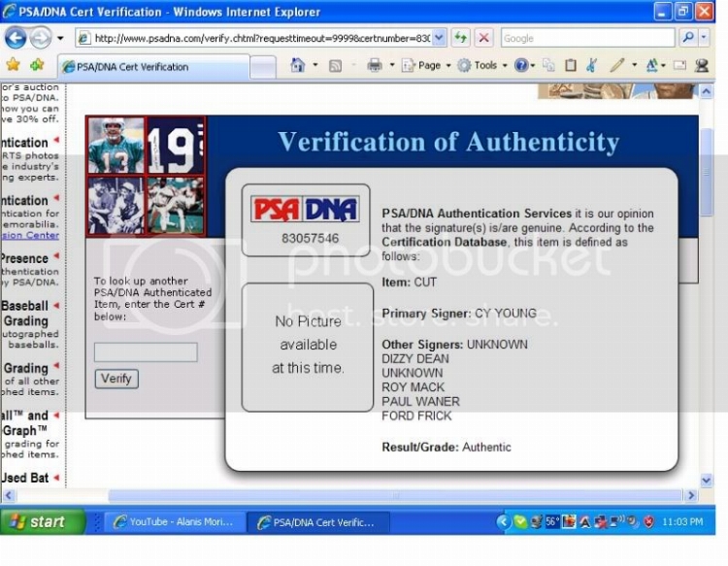Click the 'DIZZY DEAN' signer text
Viewport: 728px width, 566px height.
[415, 359]
